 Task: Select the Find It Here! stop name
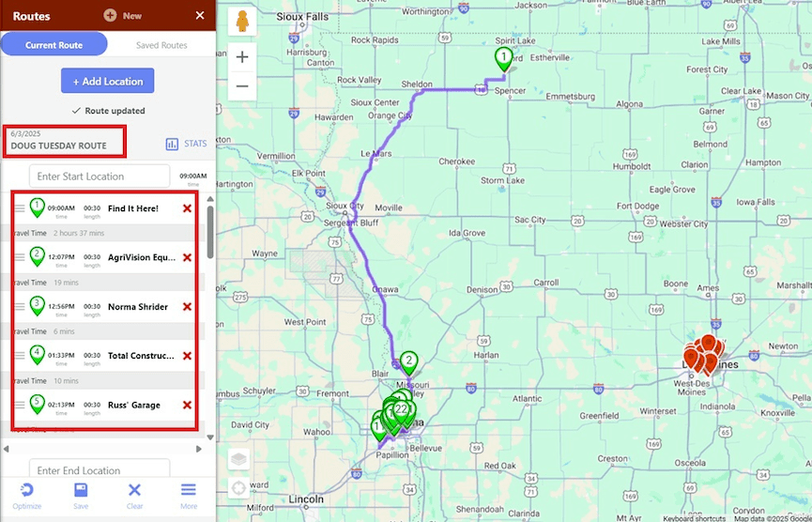(x=133, y=208)
